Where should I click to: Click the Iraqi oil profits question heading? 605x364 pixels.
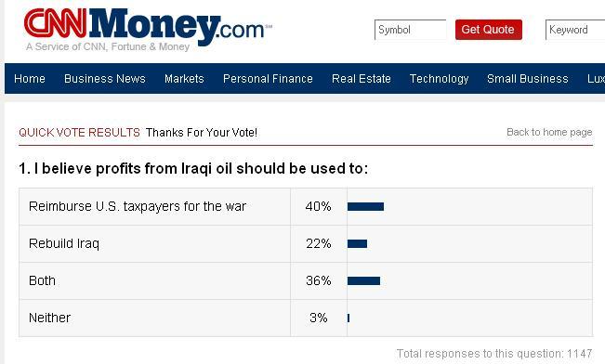tap(193, 168)
